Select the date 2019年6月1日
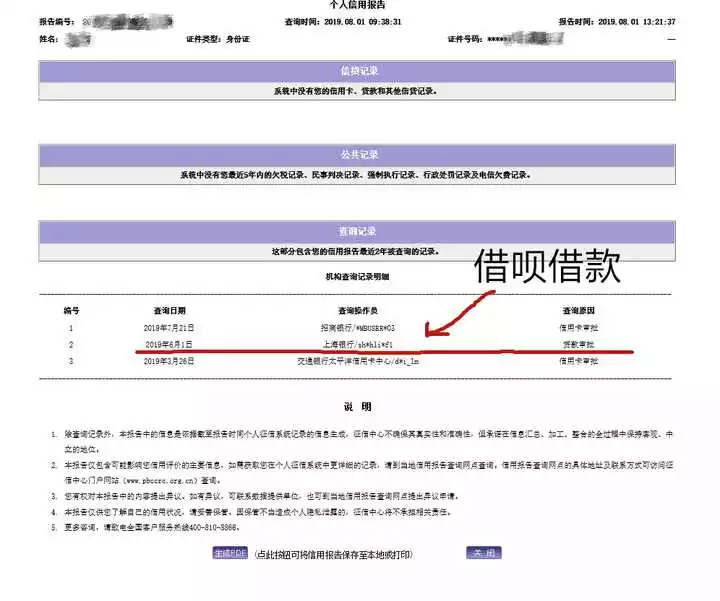The height and width of the screenshot is (601, 720). 169,344
